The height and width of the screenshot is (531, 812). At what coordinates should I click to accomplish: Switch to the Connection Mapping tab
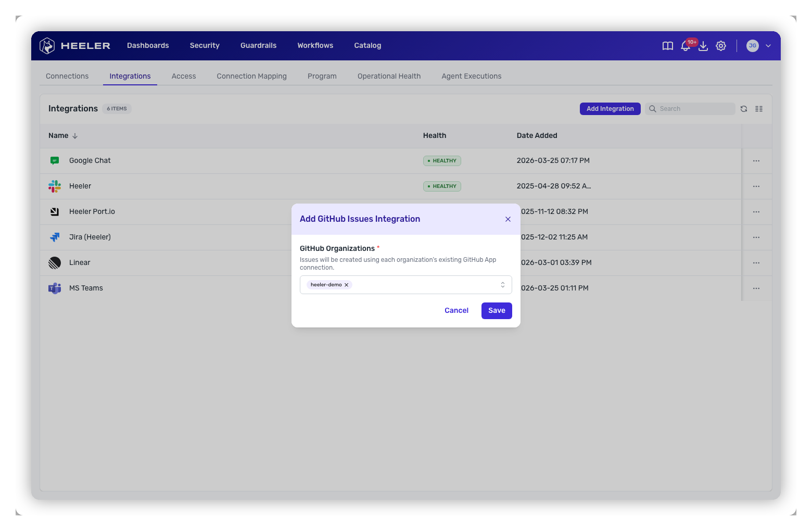252,76
